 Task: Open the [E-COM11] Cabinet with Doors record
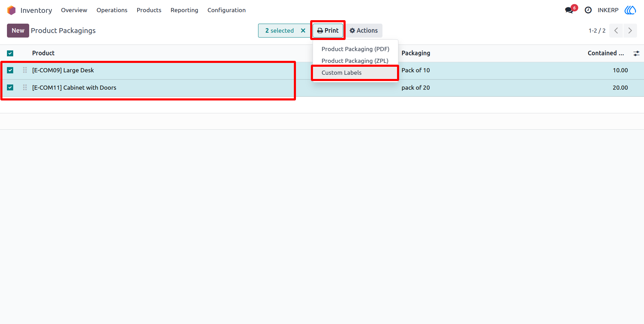click(x=74, y=88)
